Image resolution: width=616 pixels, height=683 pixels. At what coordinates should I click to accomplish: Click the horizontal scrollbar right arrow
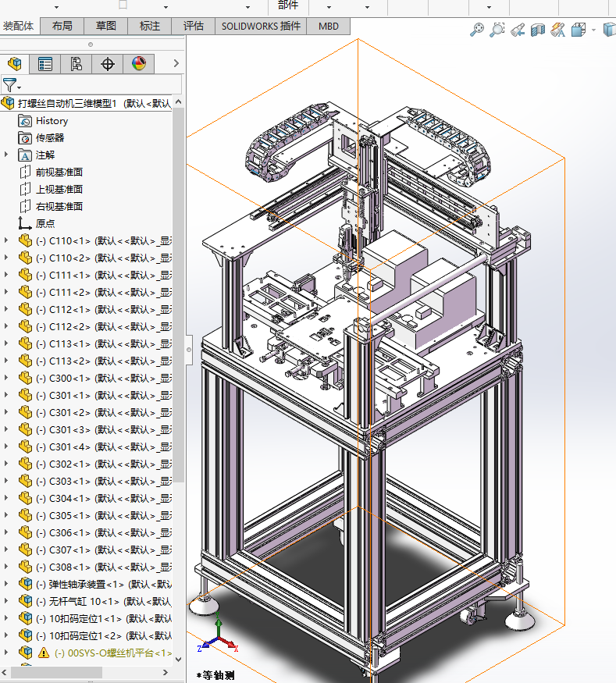click(166, 671)
